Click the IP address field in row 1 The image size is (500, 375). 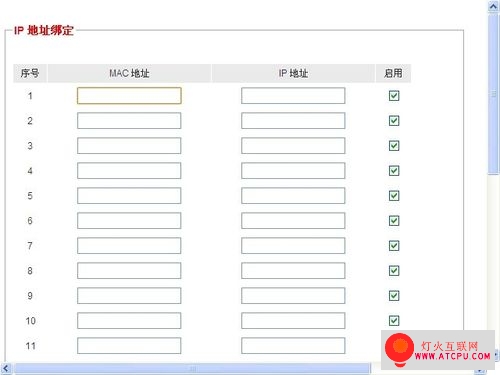click(x=293, y=96)
